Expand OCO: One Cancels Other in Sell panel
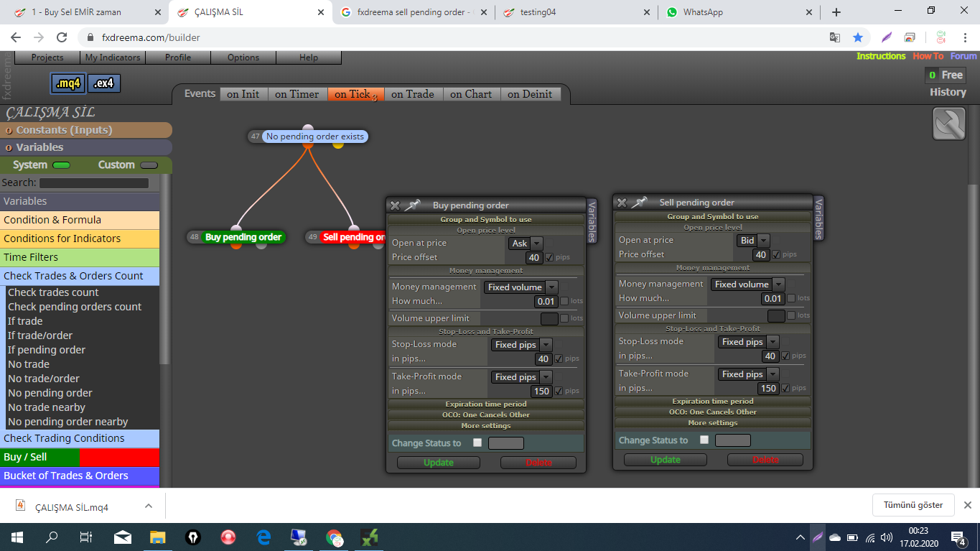Screen dimensions: 980x551 coord(713,412)
